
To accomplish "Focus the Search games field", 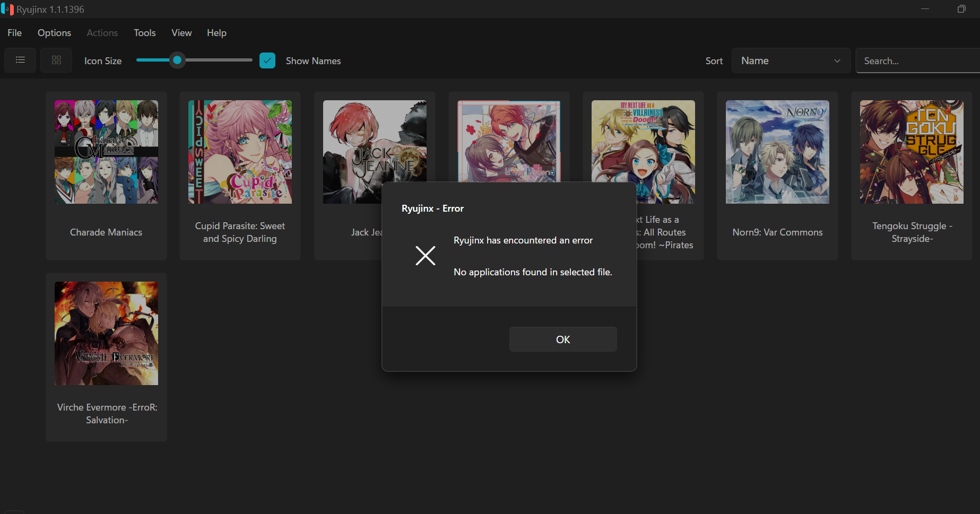I will pyautogui.click(x=918, y=60).
